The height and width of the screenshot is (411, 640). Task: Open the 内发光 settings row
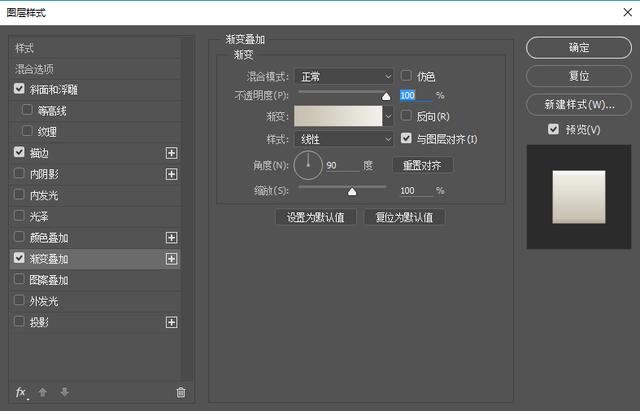[95, 196]
